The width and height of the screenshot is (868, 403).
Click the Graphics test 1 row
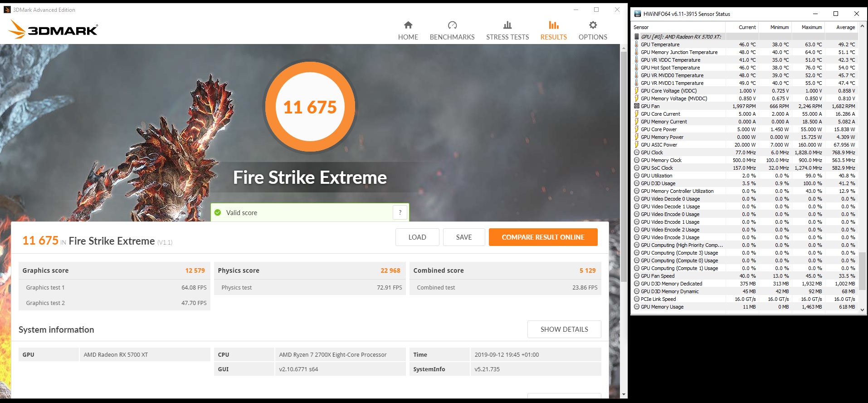pos(114,287)
